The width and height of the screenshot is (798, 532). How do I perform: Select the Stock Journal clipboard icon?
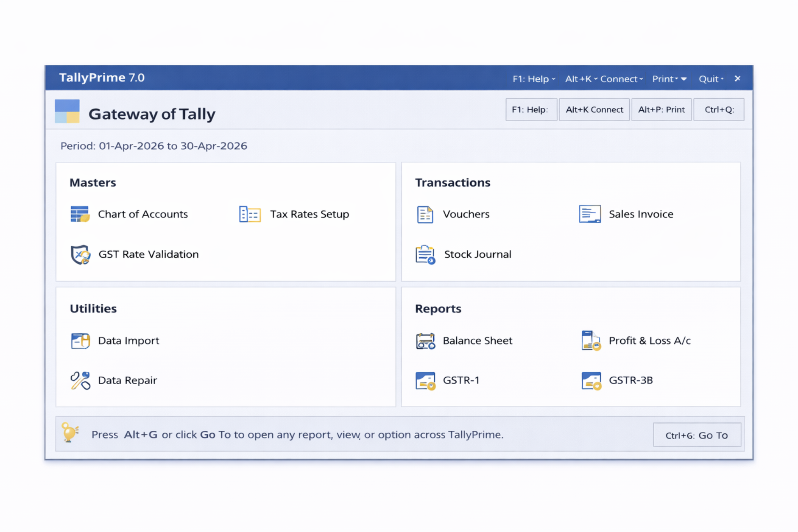pos(425,254)
